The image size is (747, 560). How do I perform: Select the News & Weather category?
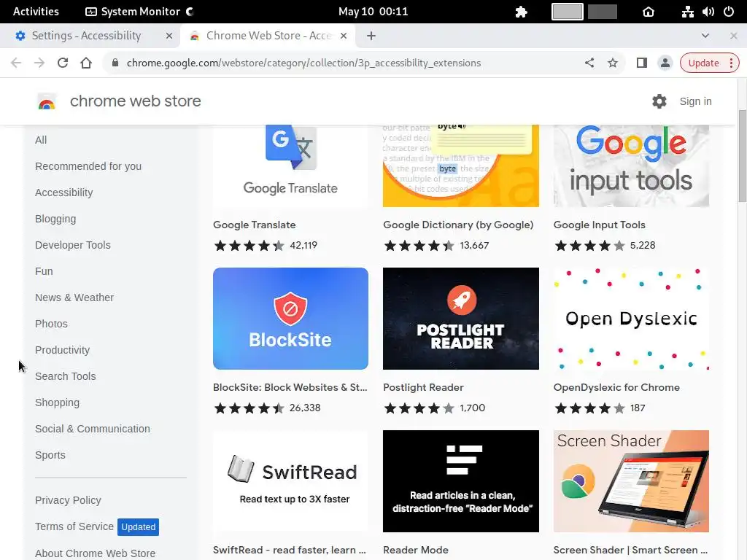(x=74, y=297)
